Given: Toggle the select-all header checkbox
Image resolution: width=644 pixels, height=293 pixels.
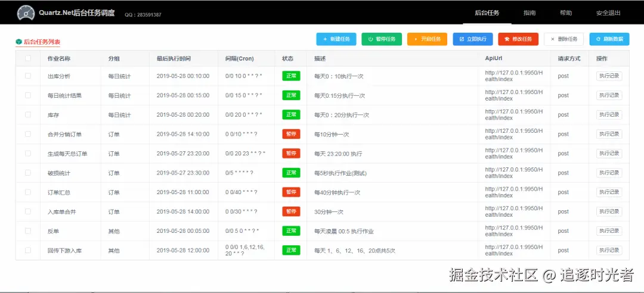Looking at the screenshot, I should 28,58.
